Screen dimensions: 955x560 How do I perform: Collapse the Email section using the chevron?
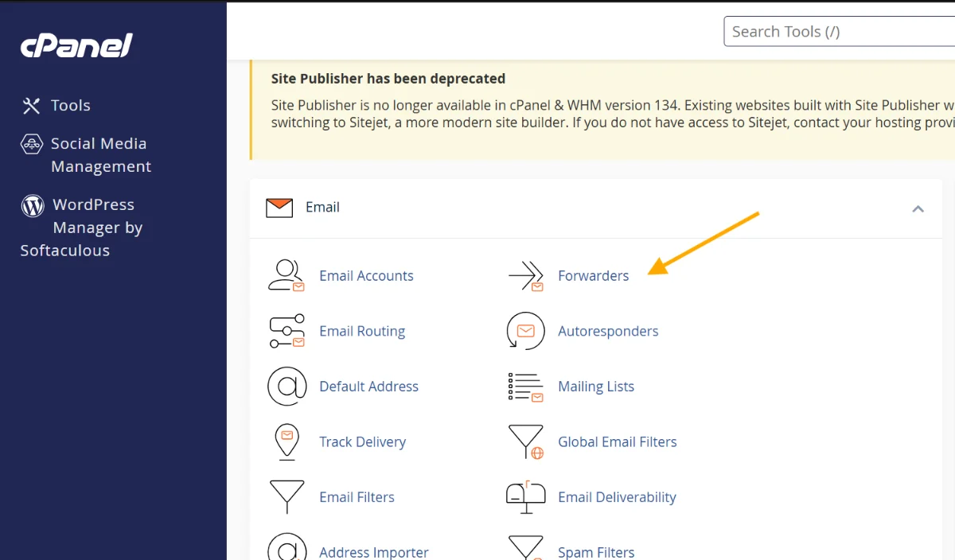tap(918, 208)
